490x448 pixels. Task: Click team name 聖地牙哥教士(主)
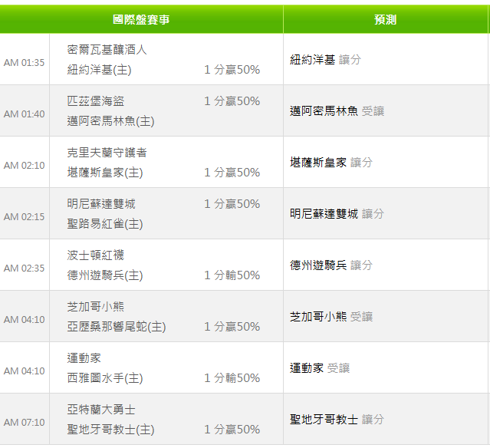(110, 430)
